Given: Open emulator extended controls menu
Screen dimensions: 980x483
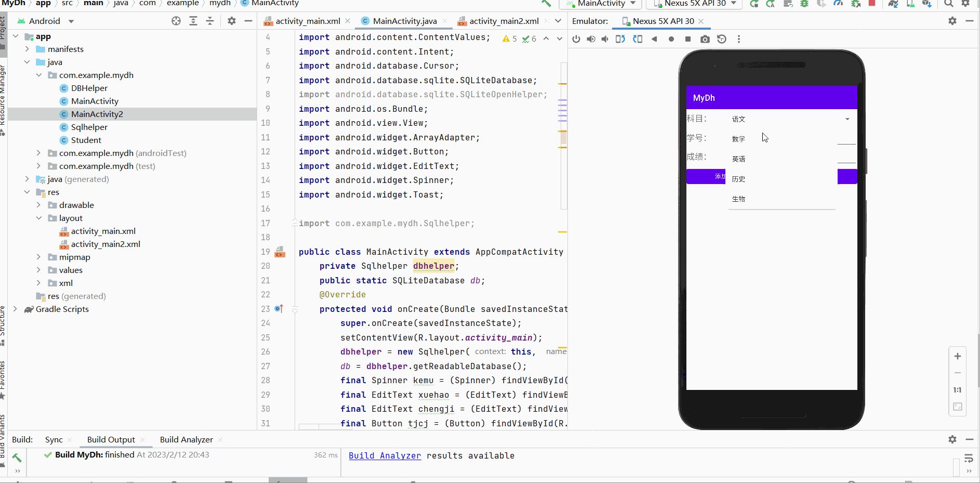Looking at the screenshot, I should [x=739, y=39].
